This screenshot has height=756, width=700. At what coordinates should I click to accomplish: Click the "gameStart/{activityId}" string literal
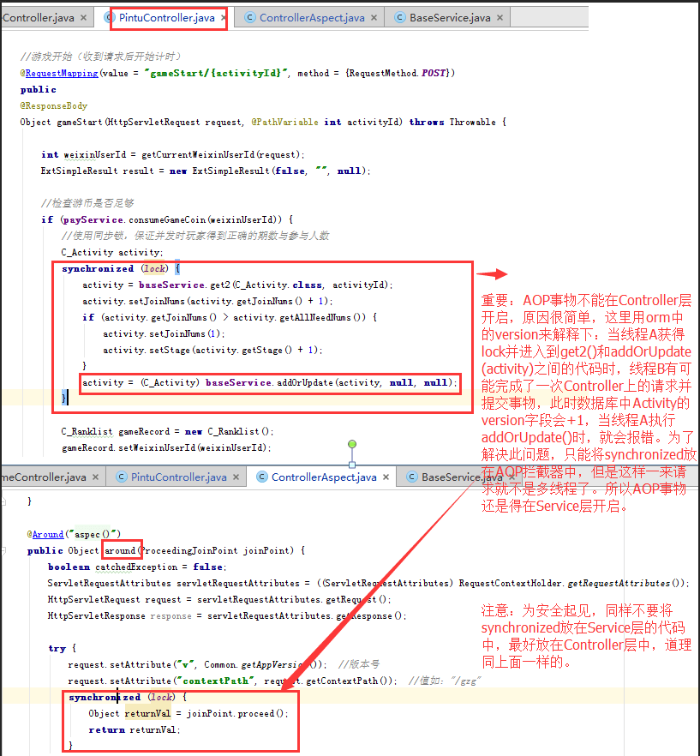pos(216,74)
